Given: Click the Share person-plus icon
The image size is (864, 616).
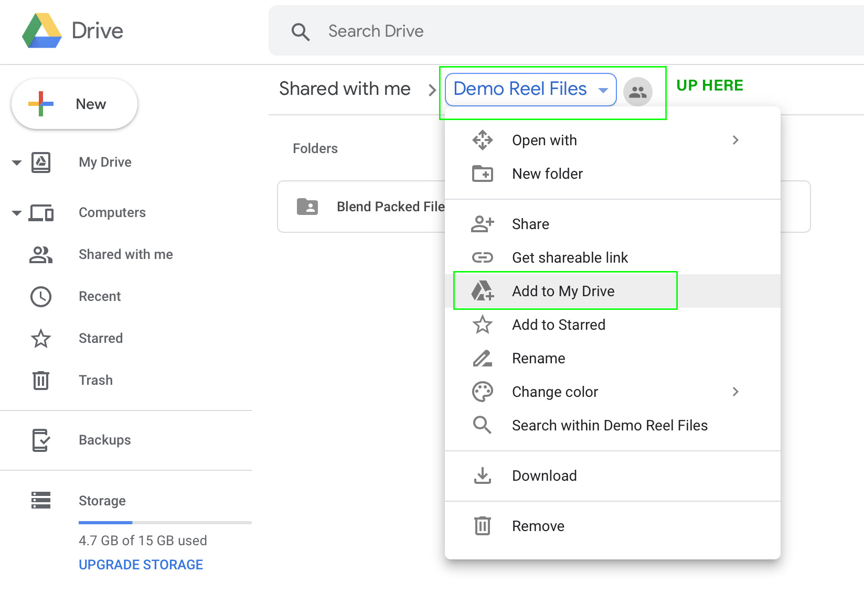Looking at the screenshot, I should [x=483, y=224].
